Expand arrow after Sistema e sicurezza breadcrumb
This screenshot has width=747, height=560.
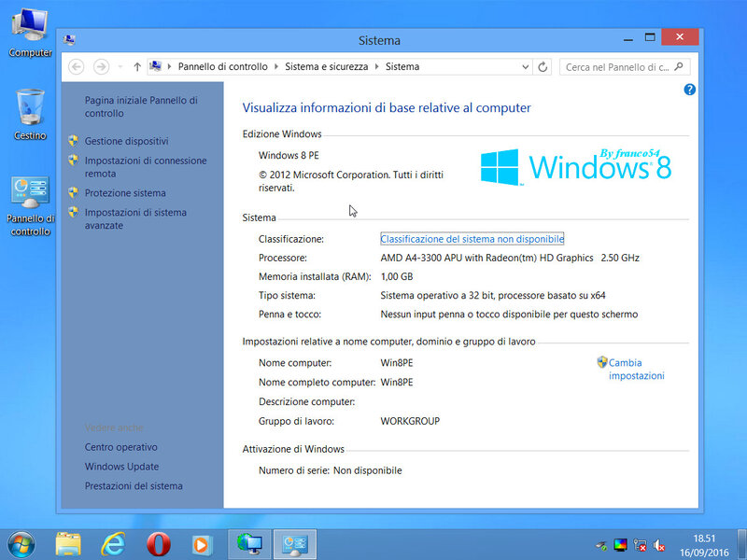[x=377, y=66]
